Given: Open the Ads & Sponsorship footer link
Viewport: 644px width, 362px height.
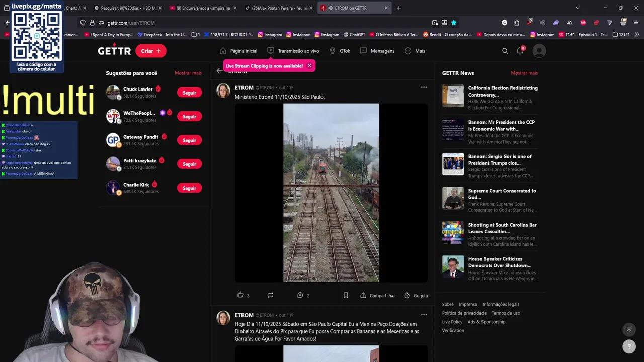Looking at the screenshot, I should pyautogui.click(x=487, y=322).
